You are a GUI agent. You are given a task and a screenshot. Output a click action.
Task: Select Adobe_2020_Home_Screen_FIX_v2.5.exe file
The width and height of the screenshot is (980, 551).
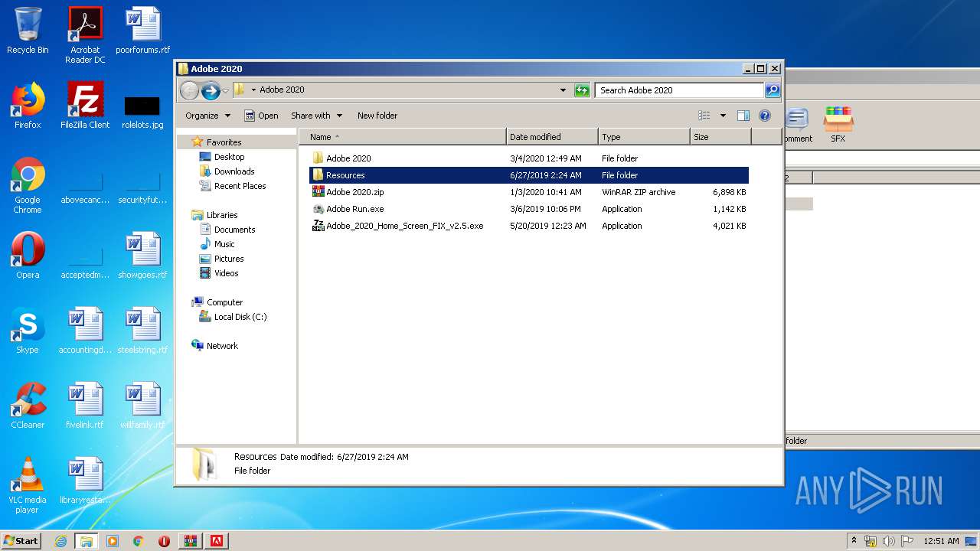[529, 226]
